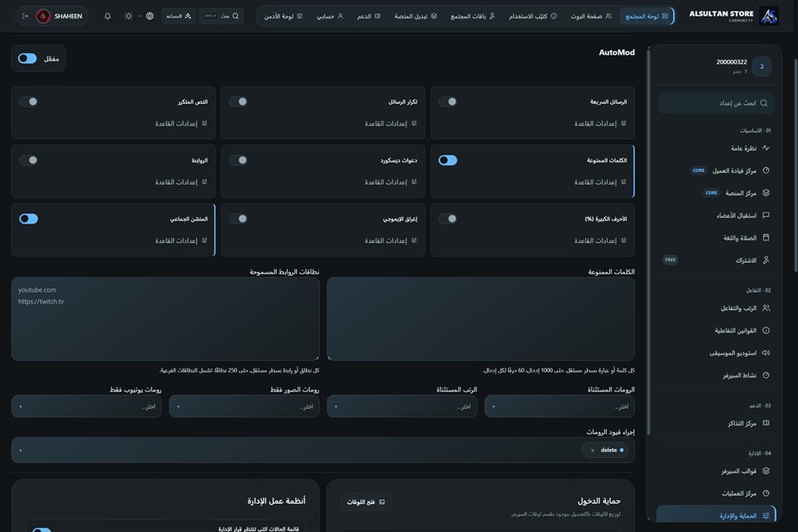The image size is (798, 532).
Task: Open the الرومات المستثناة dropdown
Action: point(559,406)
